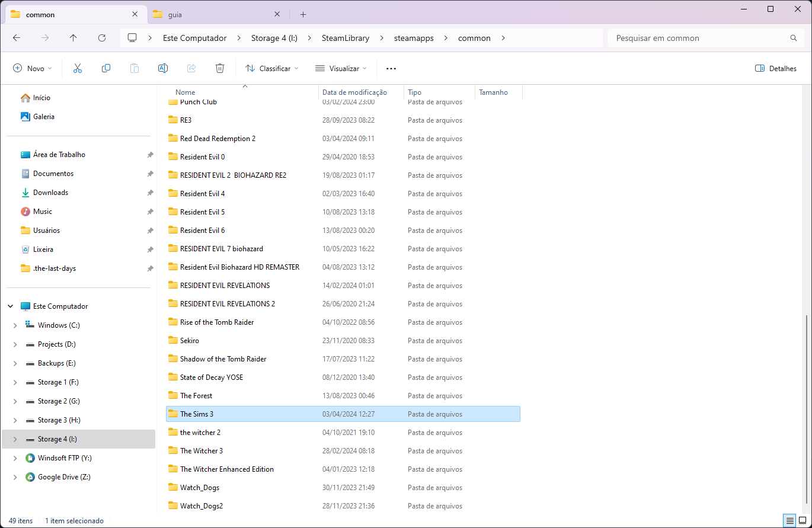Select The Forest folder
The image size is (812, 528).
(343, 396)
